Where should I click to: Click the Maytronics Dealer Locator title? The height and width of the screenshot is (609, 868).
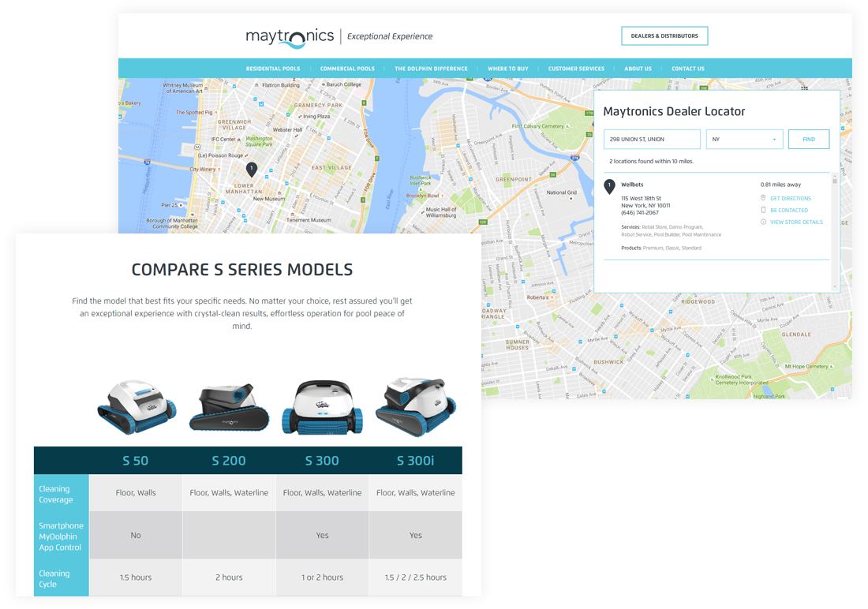point(674,111)
